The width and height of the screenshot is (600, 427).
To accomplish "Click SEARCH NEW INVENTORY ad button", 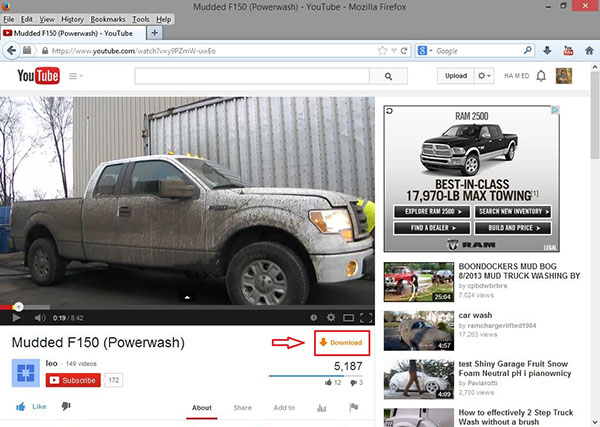I will 513,212.
